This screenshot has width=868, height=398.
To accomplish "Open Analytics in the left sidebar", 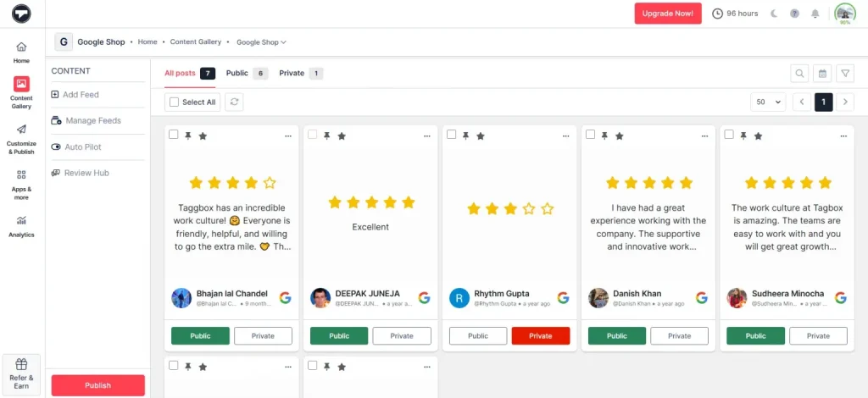I will tap(21, 226).
